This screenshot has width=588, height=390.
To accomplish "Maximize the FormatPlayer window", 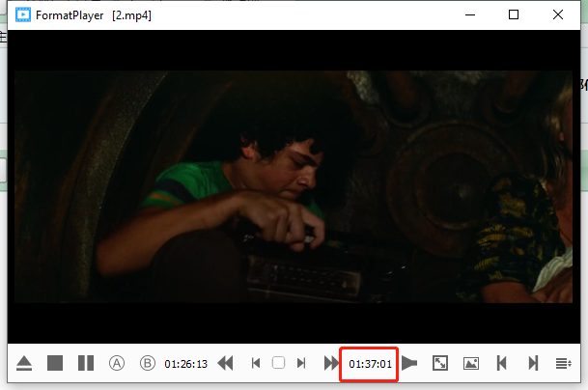I will pos(514,15).
